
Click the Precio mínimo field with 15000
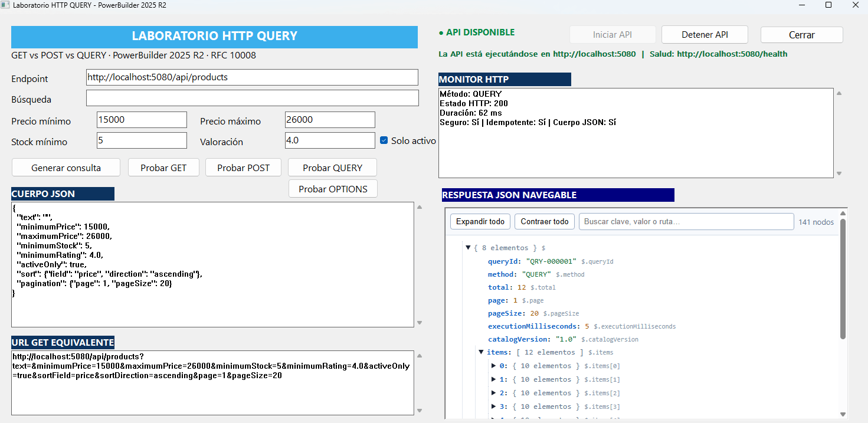pos(142,120)
